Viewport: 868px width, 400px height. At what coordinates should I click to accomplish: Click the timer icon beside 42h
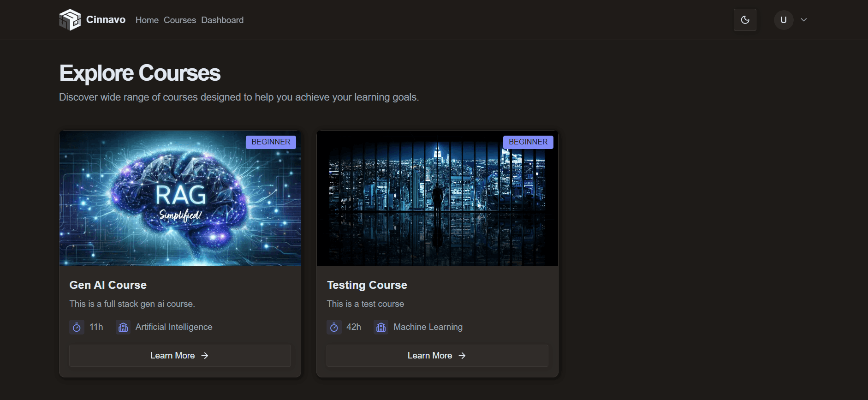click(334, 327)
